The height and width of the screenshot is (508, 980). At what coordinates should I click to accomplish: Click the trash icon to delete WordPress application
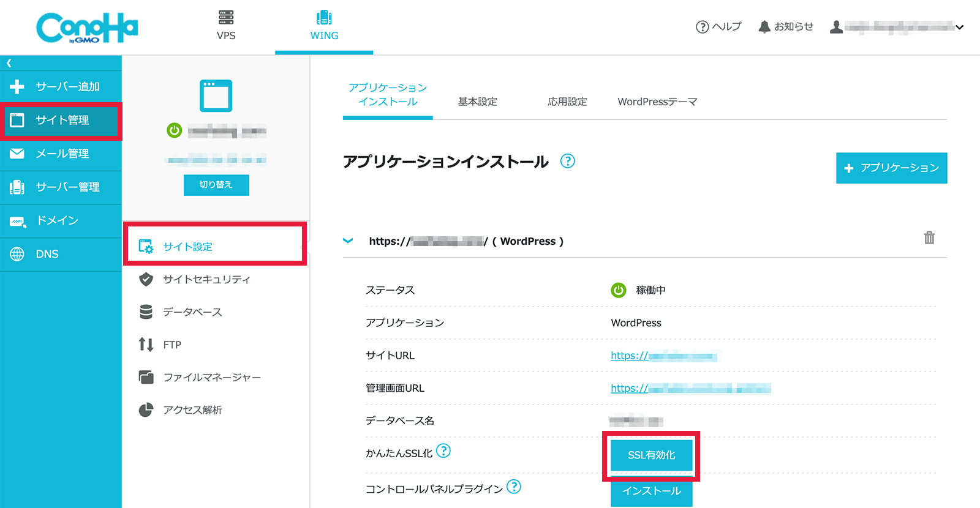[929, 237]
